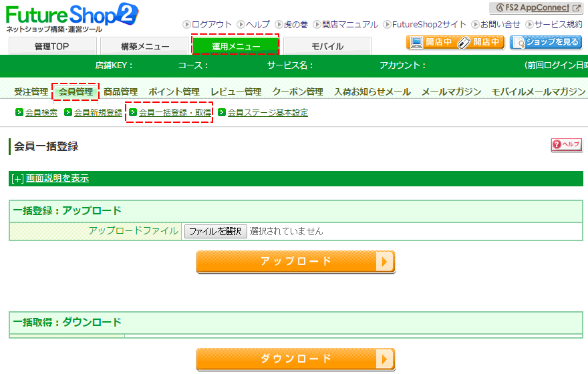Image resolution: width=588 pixels, height=374 pixels.
Task: Click arrow bullet icon before お問い合せ
Action: 475,24
